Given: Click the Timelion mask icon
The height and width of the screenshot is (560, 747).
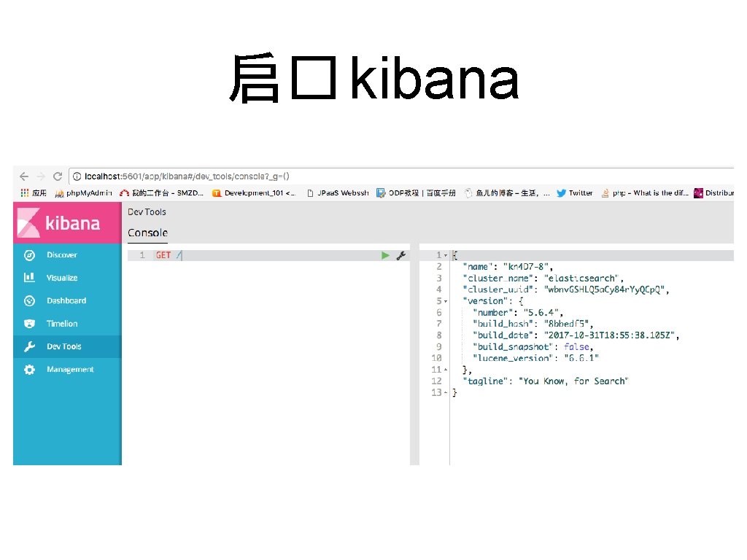Looking at the screenshot, I should click(x=29, y=324).
